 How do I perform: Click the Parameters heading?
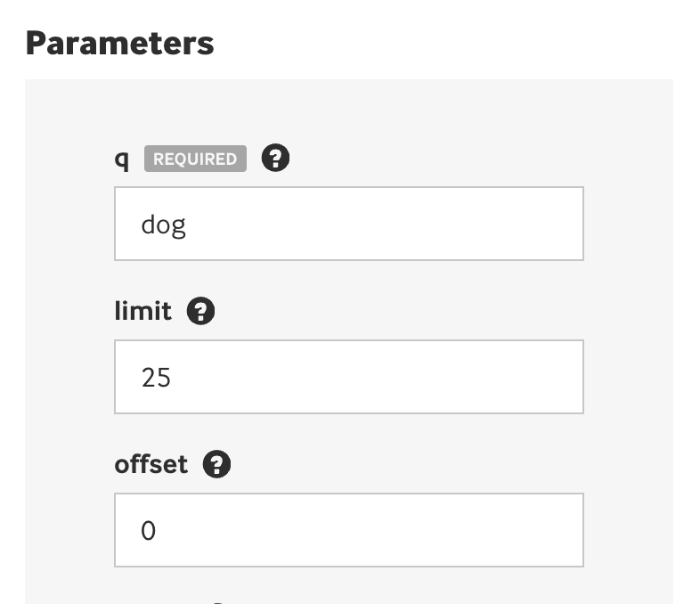point(119,43)
